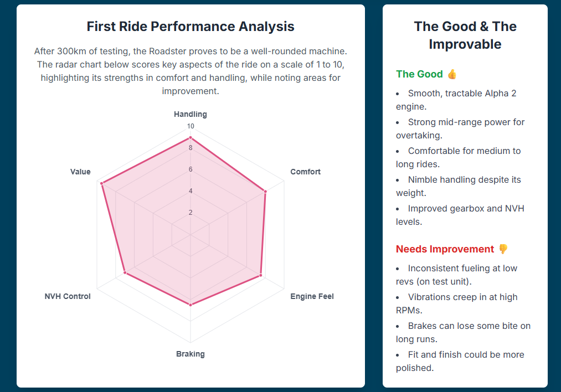
Task: Click the Engine Feel data point
Action: (261, 275)
